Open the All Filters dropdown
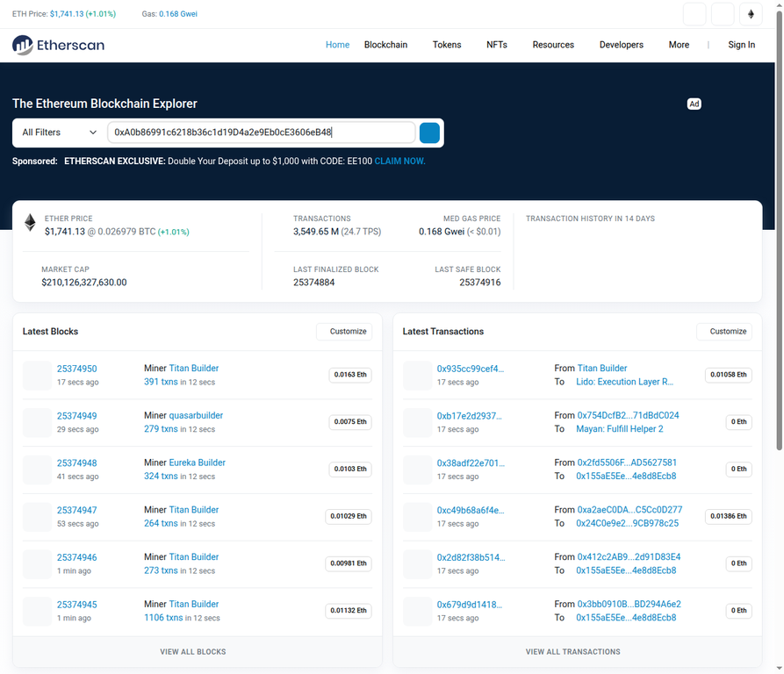784x674 pixels. [60, 133]
